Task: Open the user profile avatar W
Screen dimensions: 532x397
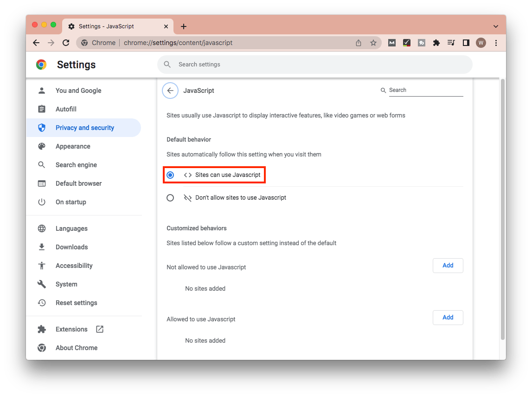Action: coord(481,43)
